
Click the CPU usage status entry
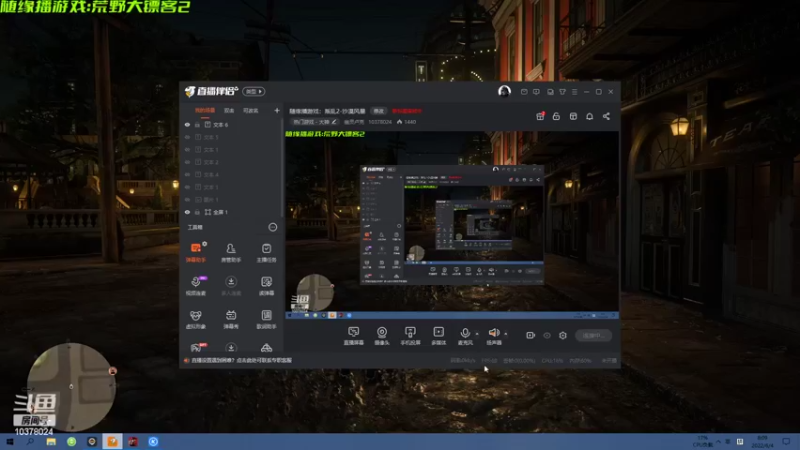pyautogui.click(x=552, y=360)
